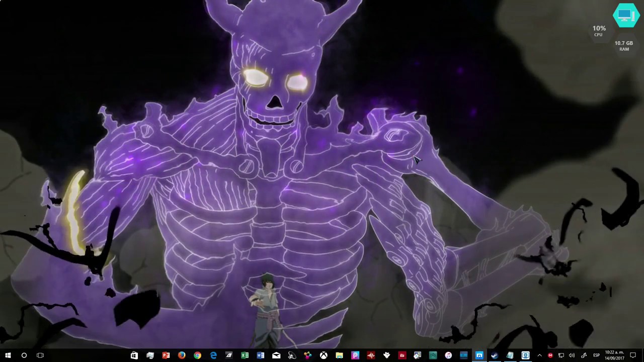Open Action Center notifications
Viewport: 644px width, 362px height.
(x=633, y=356)
